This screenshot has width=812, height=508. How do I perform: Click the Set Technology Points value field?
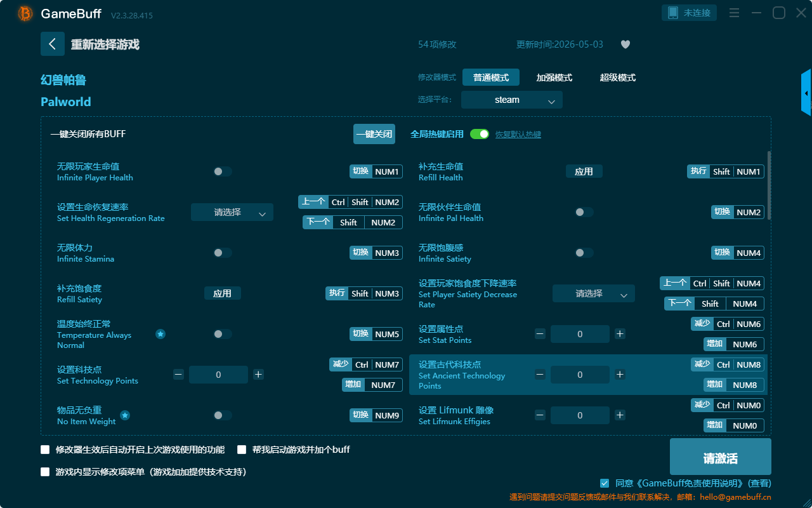218,375
